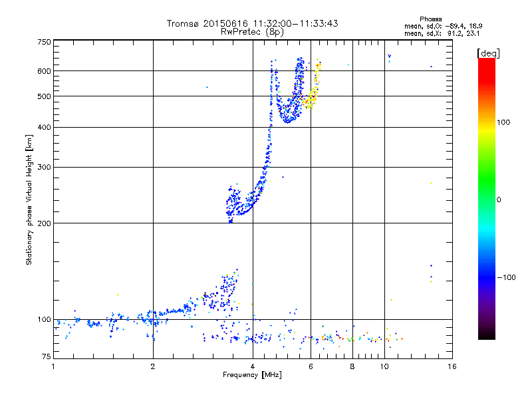
Task: Click the x-axis label 'Frequency [MHz]'
Action: 252,375
